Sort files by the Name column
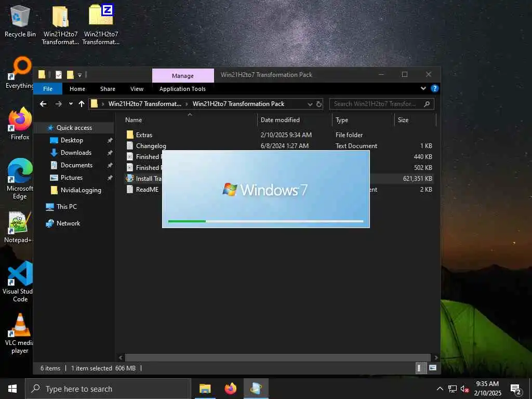Screen dimensions: 532x399 click(x=190, y=120)
